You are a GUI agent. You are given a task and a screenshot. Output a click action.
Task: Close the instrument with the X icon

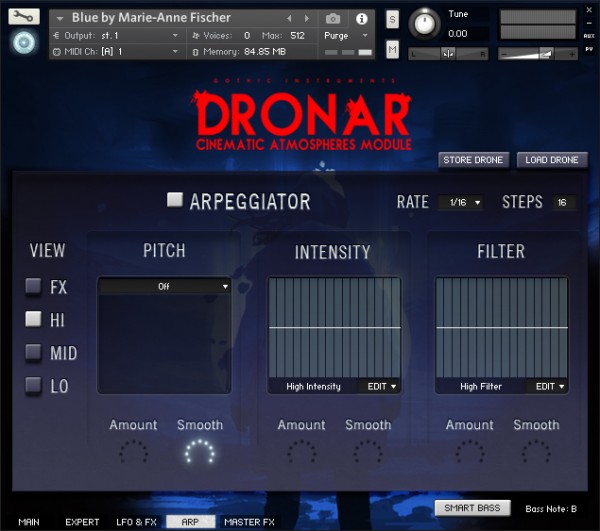[589, 10]
